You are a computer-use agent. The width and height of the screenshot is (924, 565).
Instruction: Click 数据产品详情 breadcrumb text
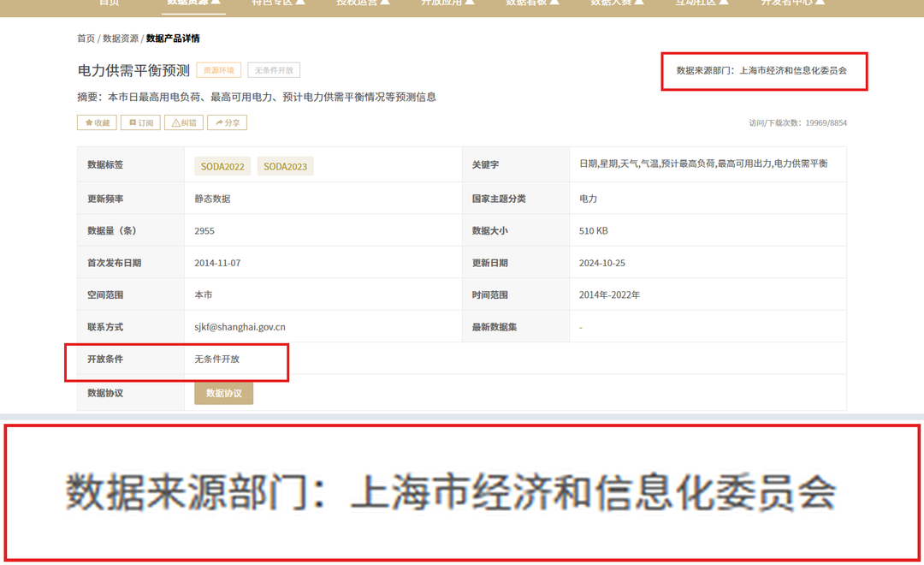[x=173, y=39]
